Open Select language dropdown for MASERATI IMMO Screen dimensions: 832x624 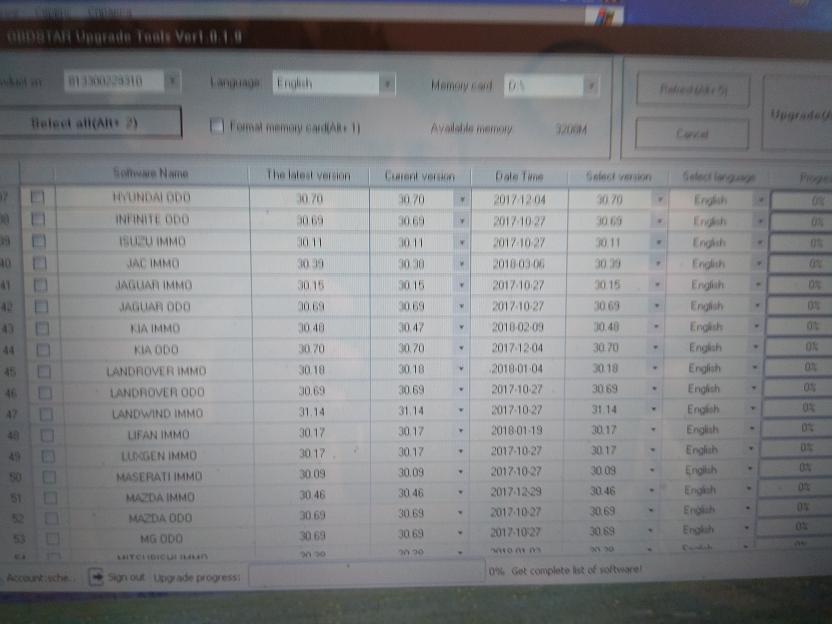[750, 469]
